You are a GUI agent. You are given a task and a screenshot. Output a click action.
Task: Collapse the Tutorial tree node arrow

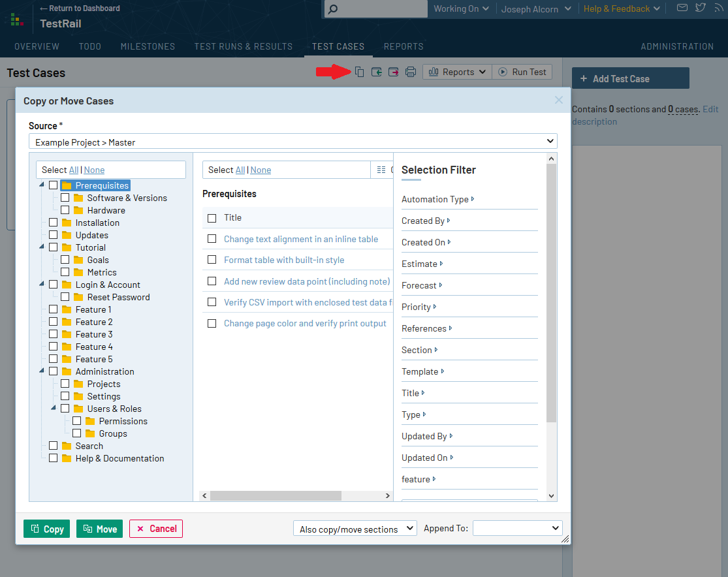click(42, 247)
